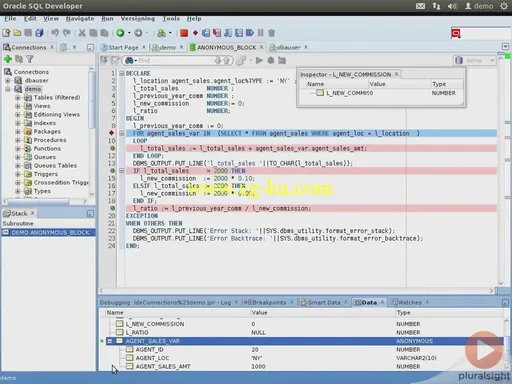This screenshot has width=512, height=384.
Task: Open the Navigate menu
Action: (x=80, y=19)
